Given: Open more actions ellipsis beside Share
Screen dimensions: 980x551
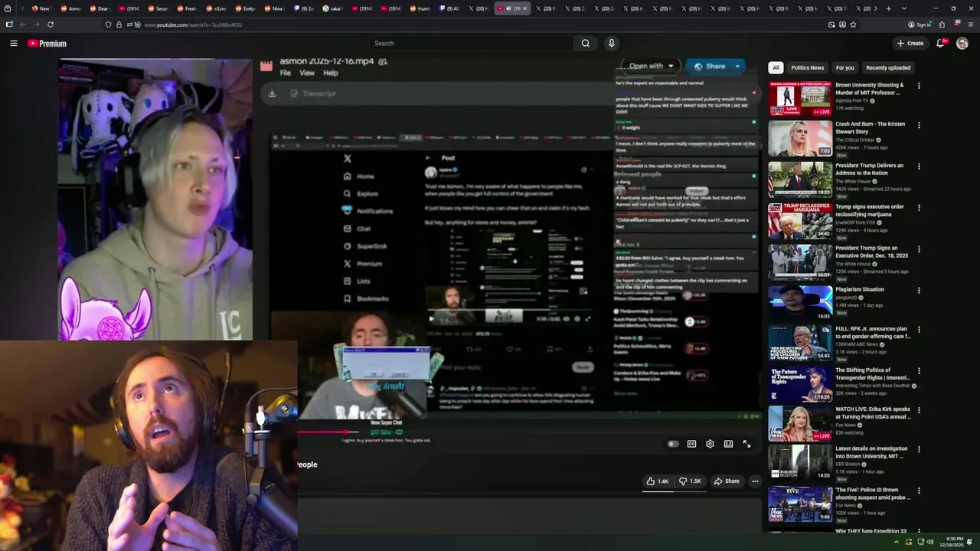Looking at the screenshot, I should [755, 481].
